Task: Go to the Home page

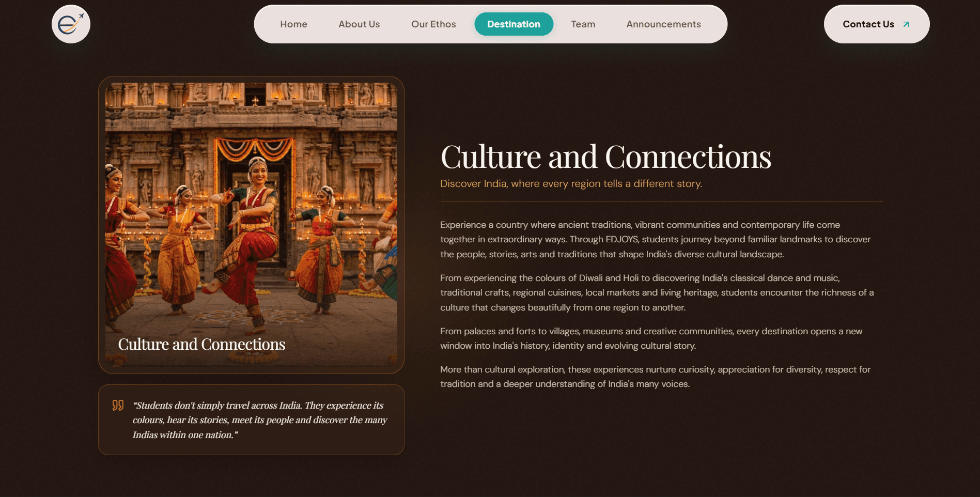Action: coord(293,24)
